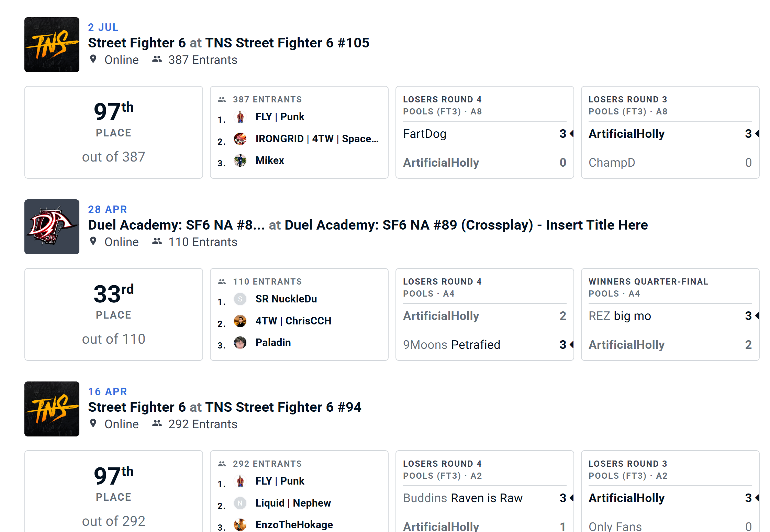This screenshot has height=532, width=770.
Task: Click the Duel Academy tournament logo
Action: pos(52,227)
